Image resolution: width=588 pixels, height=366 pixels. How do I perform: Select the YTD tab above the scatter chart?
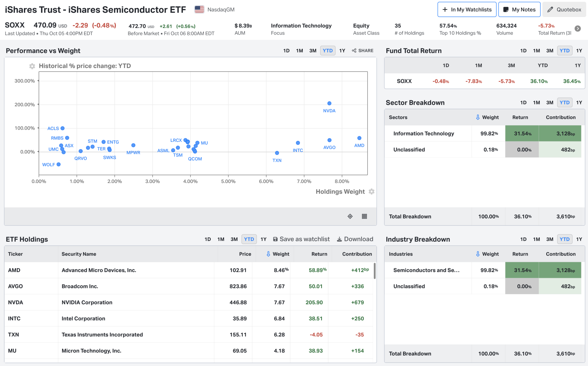[328, 51]
